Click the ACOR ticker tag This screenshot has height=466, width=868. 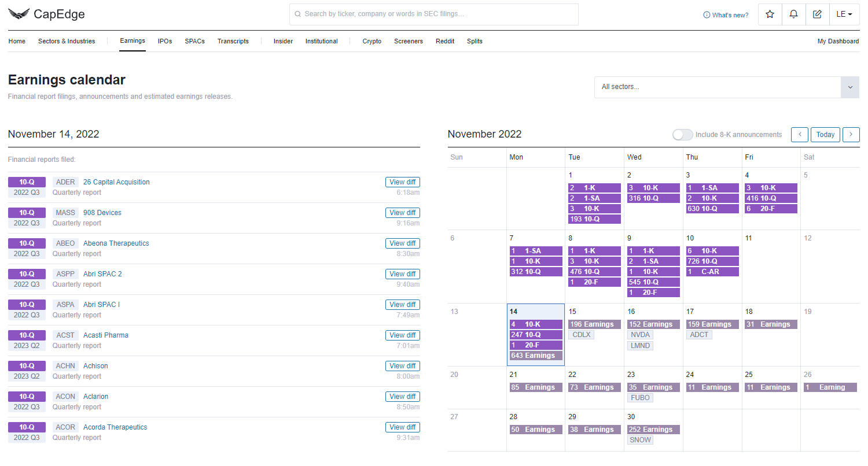click(65, 427)
